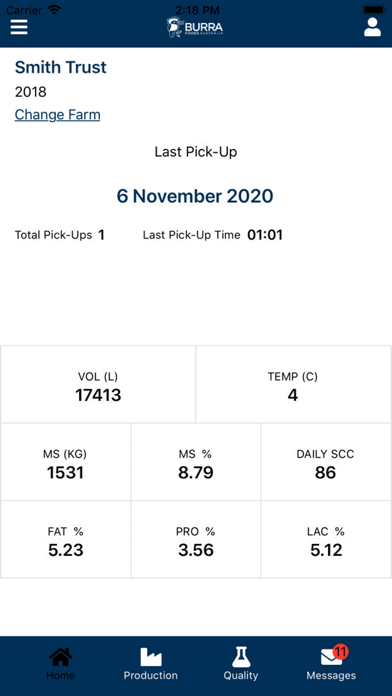Select the VOL (L) 17413 tile
Viewport: 392px width, 696px height.
[x=98, y=384]
